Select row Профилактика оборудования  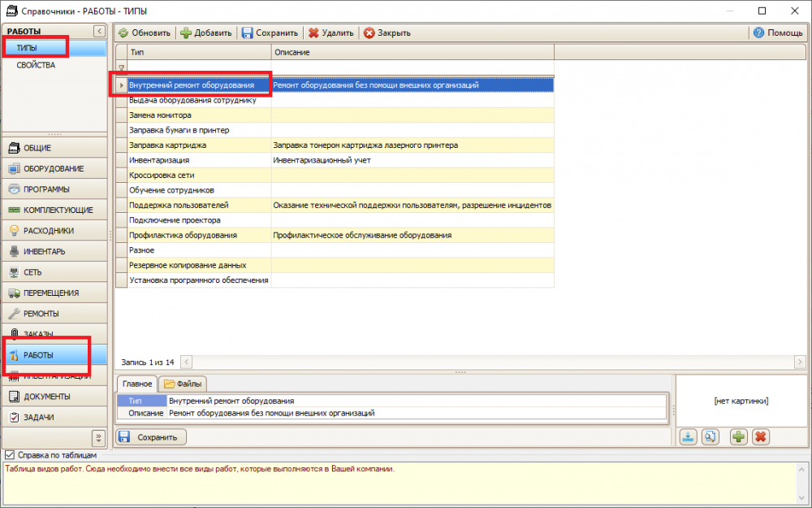(x=335, y=236)
